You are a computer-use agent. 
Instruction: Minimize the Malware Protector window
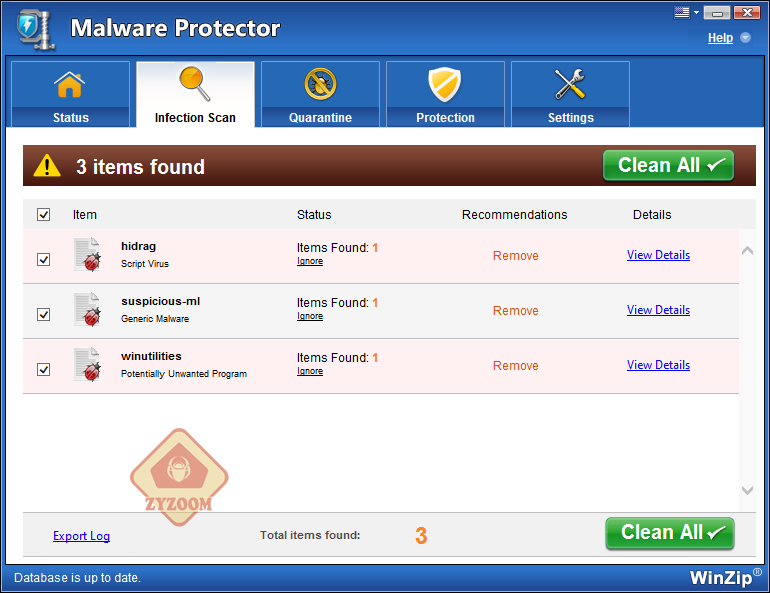click(717, 13)
